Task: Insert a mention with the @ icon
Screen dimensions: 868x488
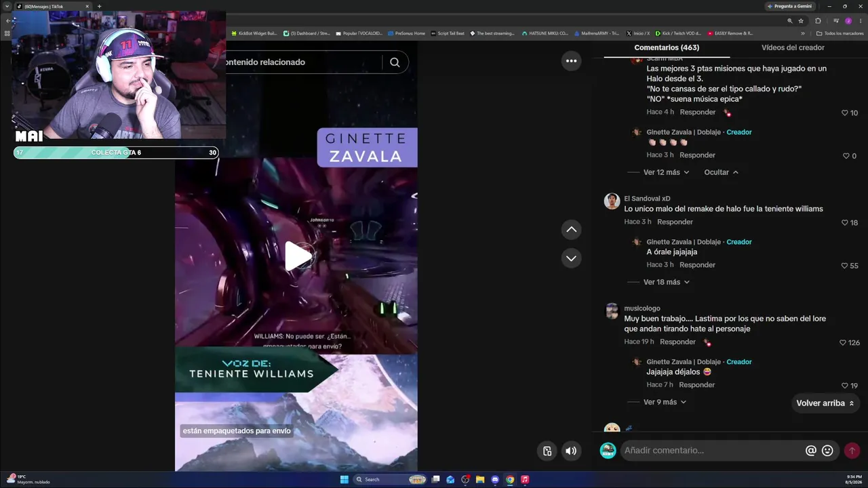Action: click(810, 451)
